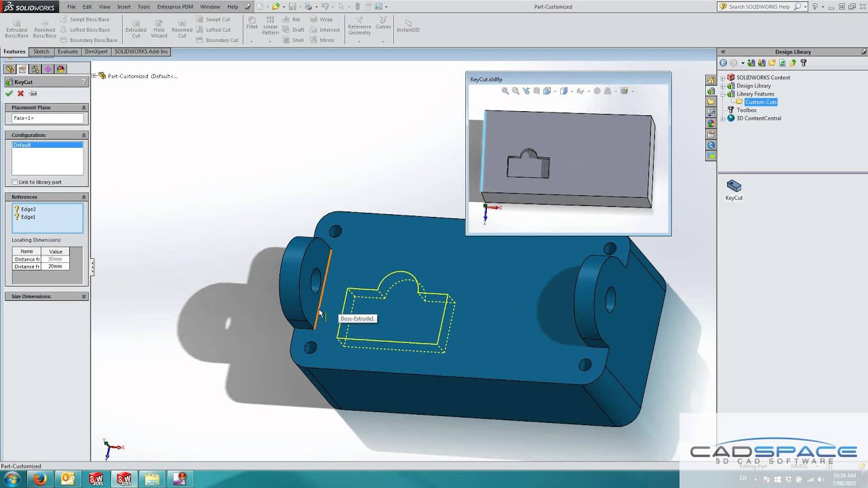Select Toolbox in the Design Library tree

point(747,110)
